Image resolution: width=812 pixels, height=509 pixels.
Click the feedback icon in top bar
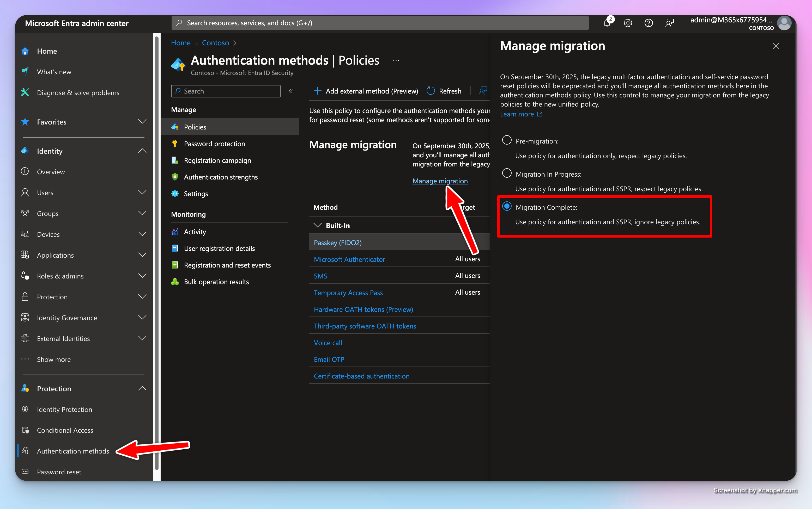[x=669, y=23]
